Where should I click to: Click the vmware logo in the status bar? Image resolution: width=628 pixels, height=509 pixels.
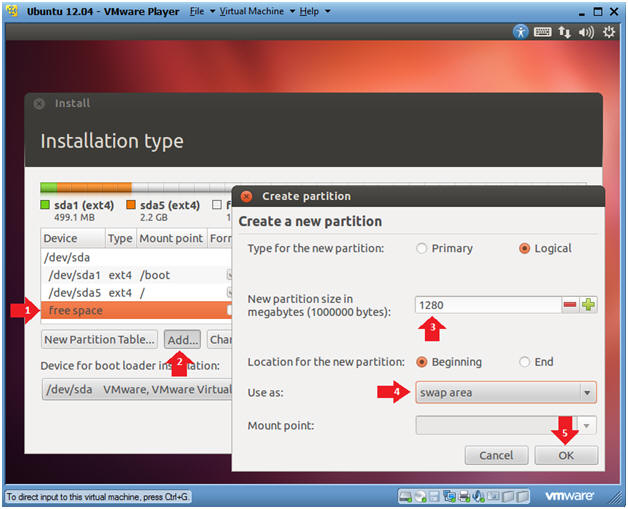tap(569, 496)
